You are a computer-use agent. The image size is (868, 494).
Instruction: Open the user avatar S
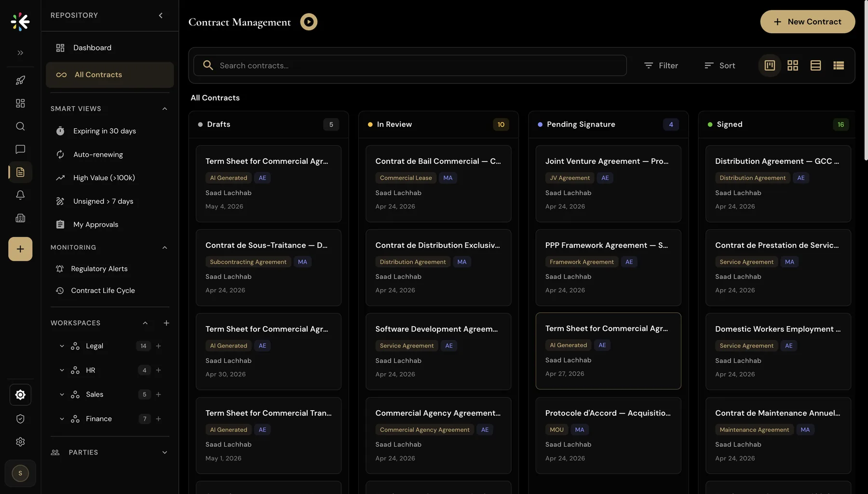(20, 473)
